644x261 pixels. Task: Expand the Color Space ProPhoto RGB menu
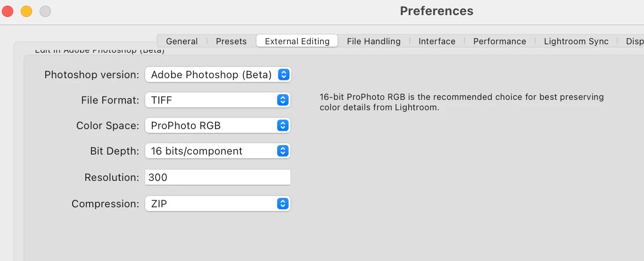click(218, 125)
